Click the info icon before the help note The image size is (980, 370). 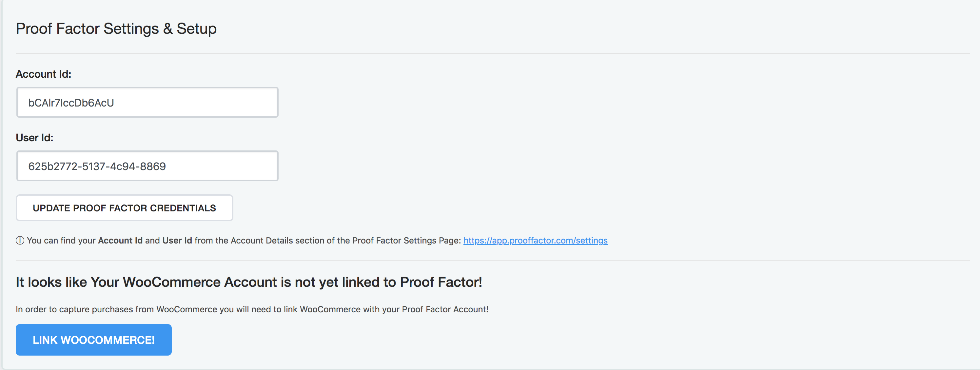click(x=20, y=241)
